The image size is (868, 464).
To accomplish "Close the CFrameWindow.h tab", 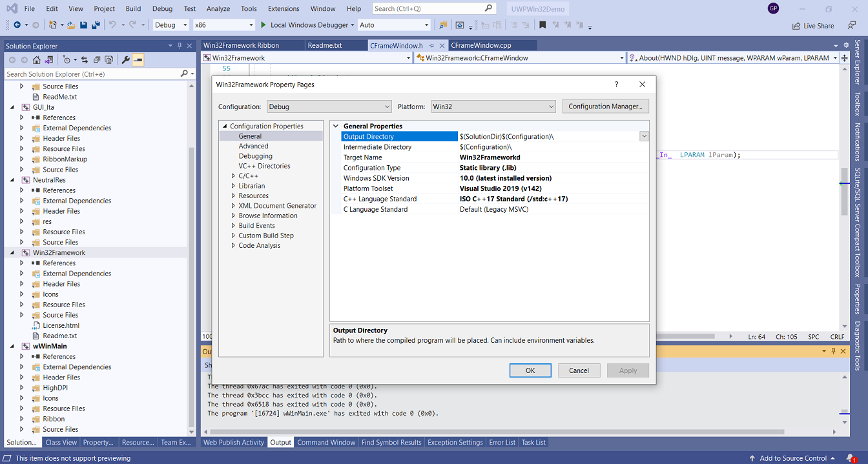I will [442, 46].
